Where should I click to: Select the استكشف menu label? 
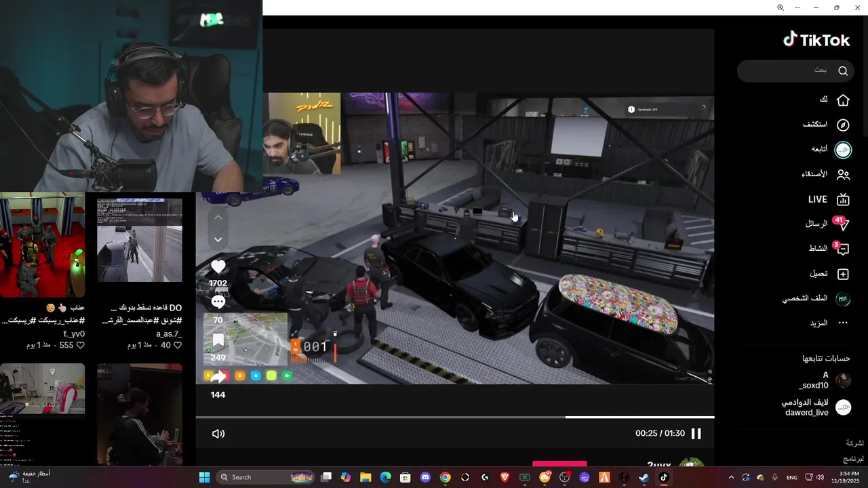point(815,125)
